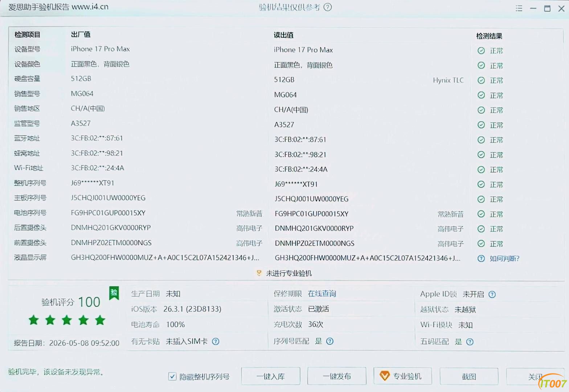Click the help icon next to 序列号匹配
The image size is (569, 392).
330,341
